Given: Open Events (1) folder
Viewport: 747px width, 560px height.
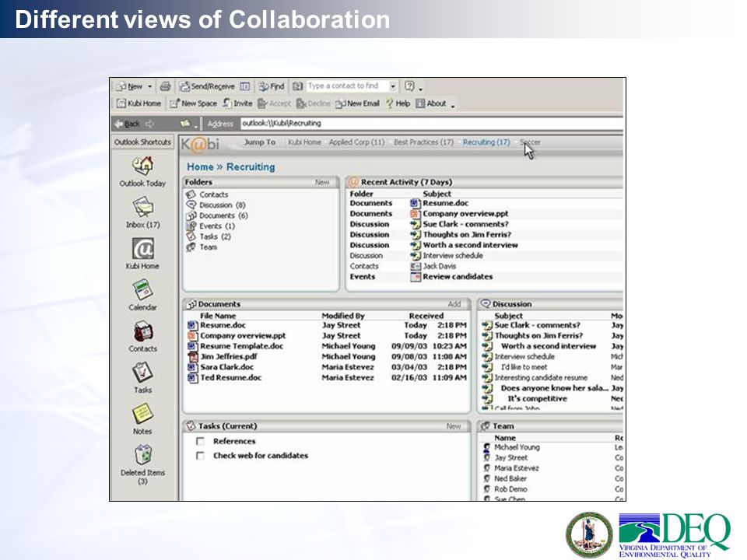Looking at the screenshot, I should [x=211, y=226].
